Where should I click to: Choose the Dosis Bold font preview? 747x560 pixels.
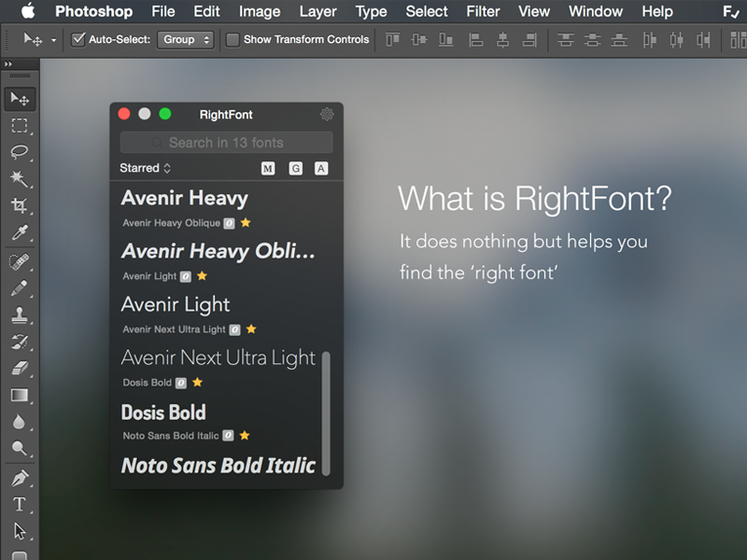[163, 413]
